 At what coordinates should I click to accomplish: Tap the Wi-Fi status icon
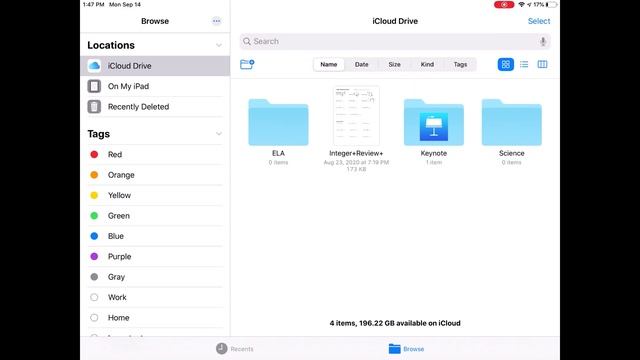tap(522, 4)
